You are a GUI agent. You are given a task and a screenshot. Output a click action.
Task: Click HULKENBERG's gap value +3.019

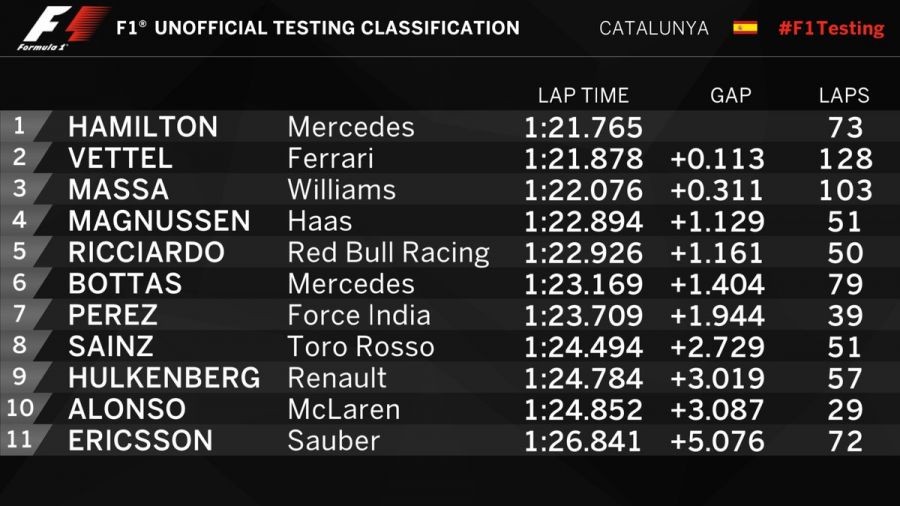717,378
